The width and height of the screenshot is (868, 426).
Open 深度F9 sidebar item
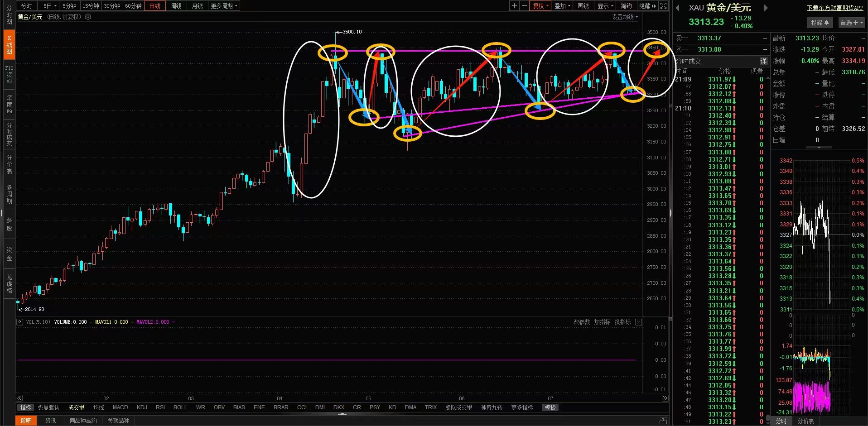(9, 104)
